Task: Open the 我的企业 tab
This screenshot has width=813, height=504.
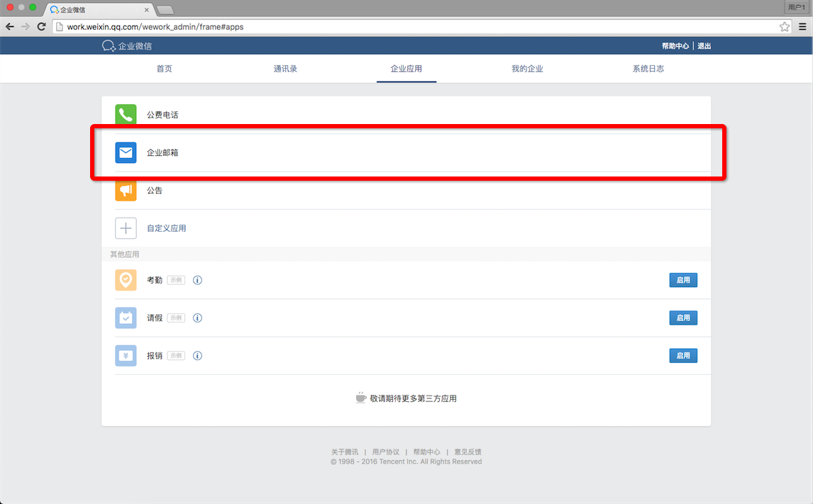Action: click(527, 69)
